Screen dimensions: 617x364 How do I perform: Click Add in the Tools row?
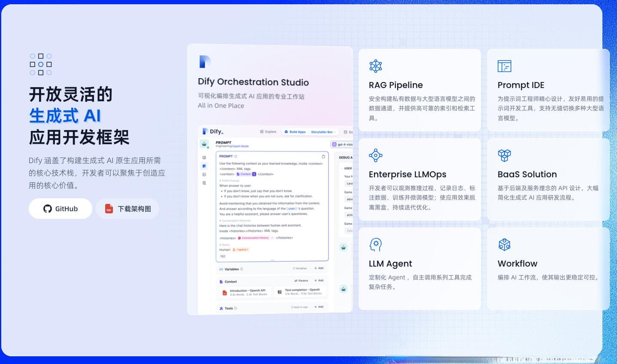[319, 307]
